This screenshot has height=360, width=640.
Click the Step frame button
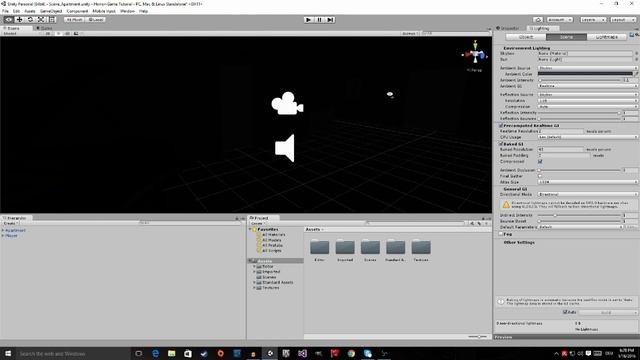click(331, 20)
